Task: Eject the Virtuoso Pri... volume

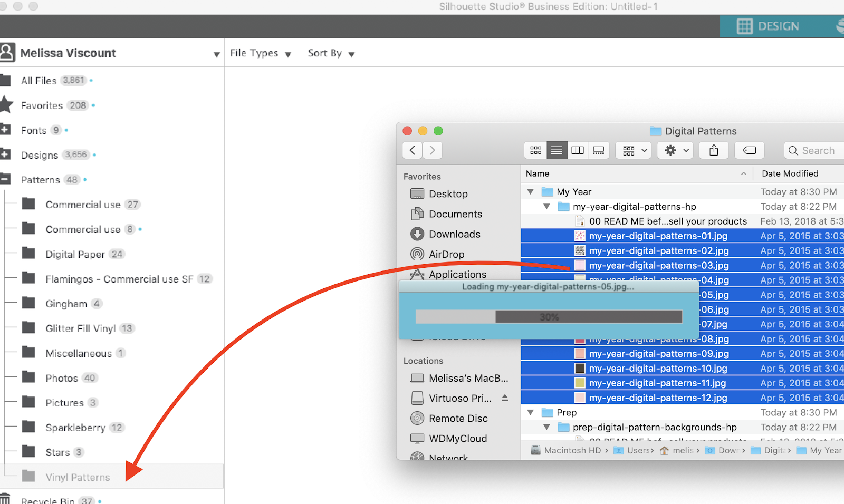Action: coord(505,398)
